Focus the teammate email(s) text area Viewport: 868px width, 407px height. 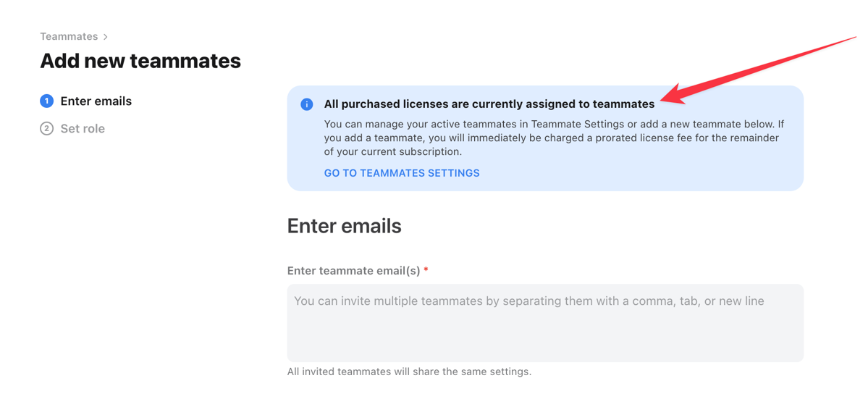(x=545, y=323)
